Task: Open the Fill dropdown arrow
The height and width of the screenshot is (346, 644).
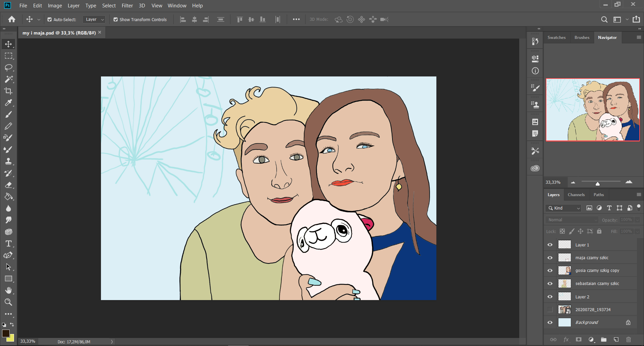Action: pyautogui.click(x=637, y=231)
